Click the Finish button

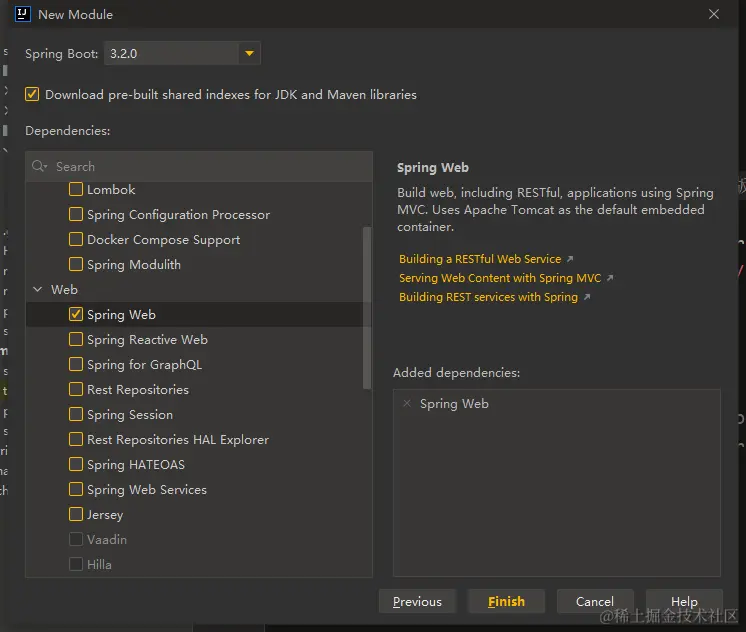pos(506,602)
